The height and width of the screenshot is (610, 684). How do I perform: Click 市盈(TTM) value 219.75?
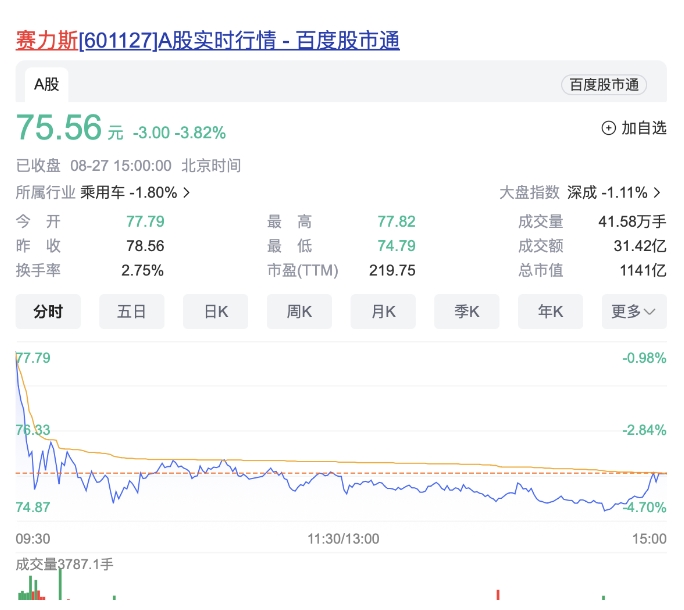click(392, 271)
